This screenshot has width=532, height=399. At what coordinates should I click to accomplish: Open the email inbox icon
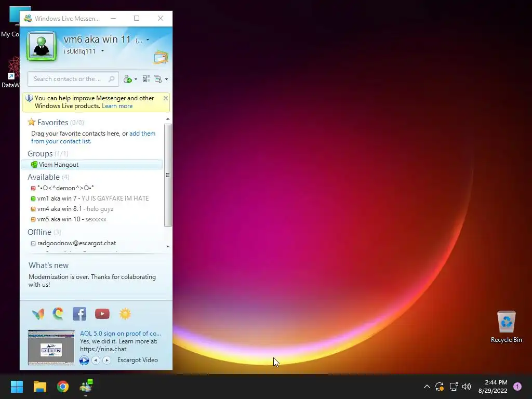161,57
